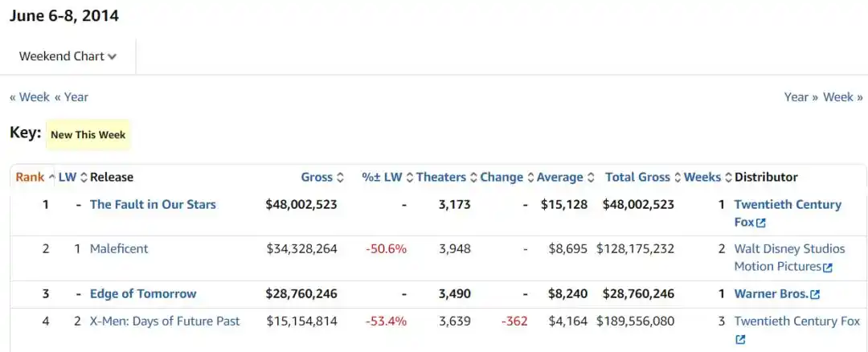Go to next Week link

point(843,97)
